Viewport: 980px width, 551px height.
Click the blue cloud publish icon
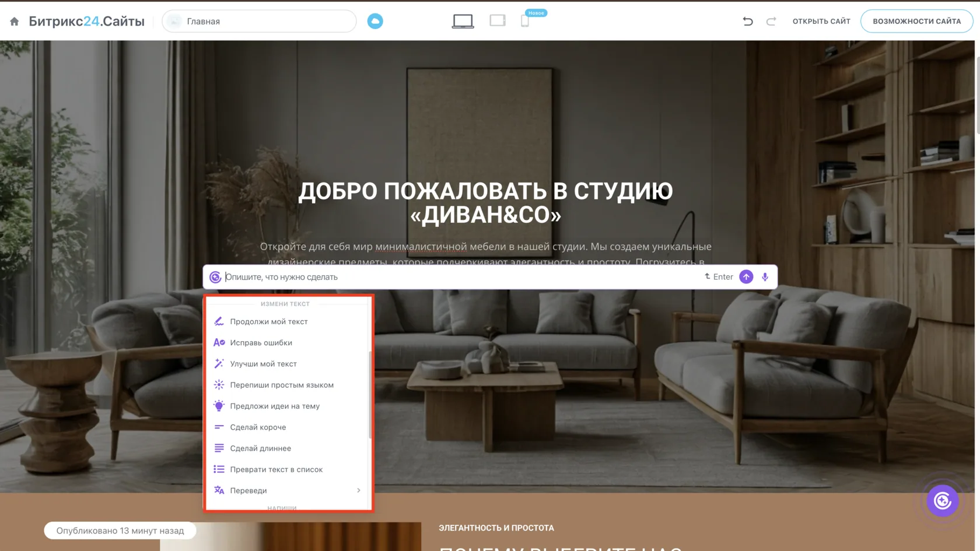375,22
